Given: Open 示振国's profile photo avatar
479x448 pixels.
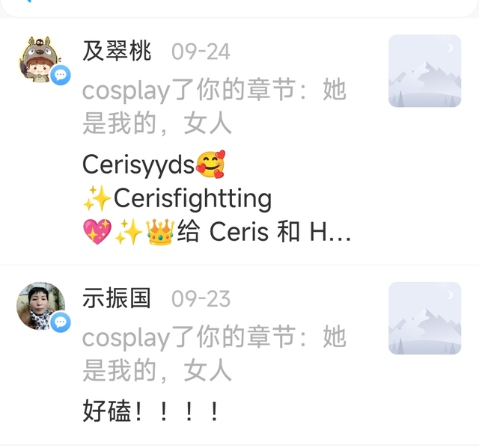Looking at the screenshot, I should [40, 306].
